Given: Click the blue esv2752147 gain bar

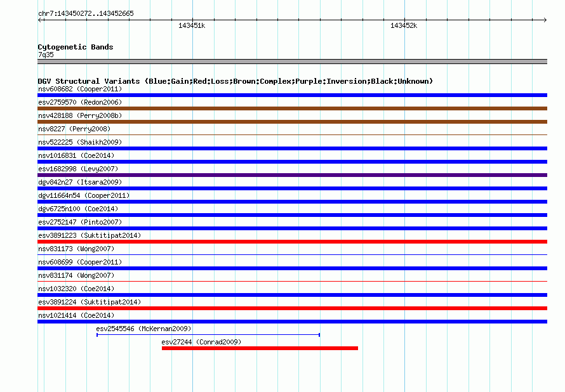Looking at the screenshot, I should coord(292,228).
